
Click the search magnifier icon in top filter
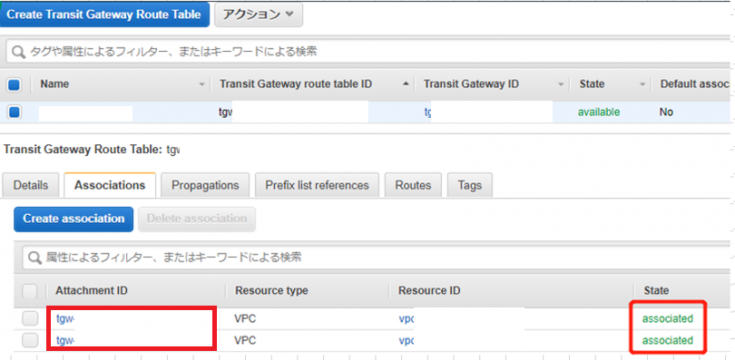pos(18,52)
